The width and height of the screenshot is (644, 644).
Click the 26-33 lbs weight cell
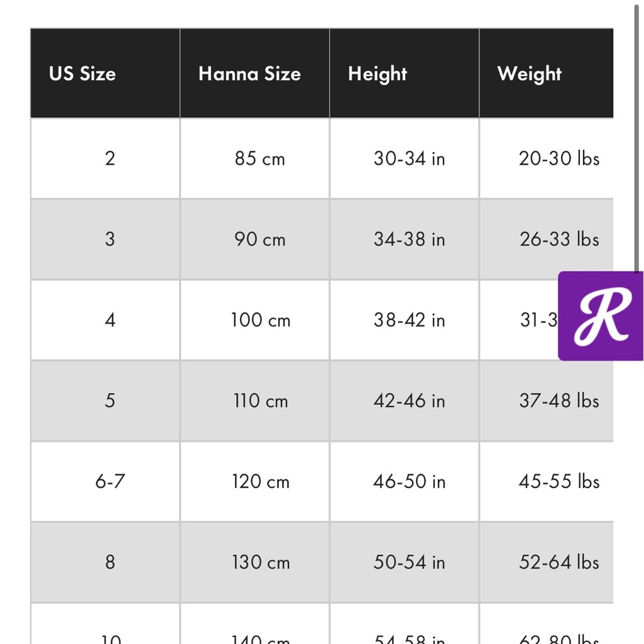click(x=546, y=239)
